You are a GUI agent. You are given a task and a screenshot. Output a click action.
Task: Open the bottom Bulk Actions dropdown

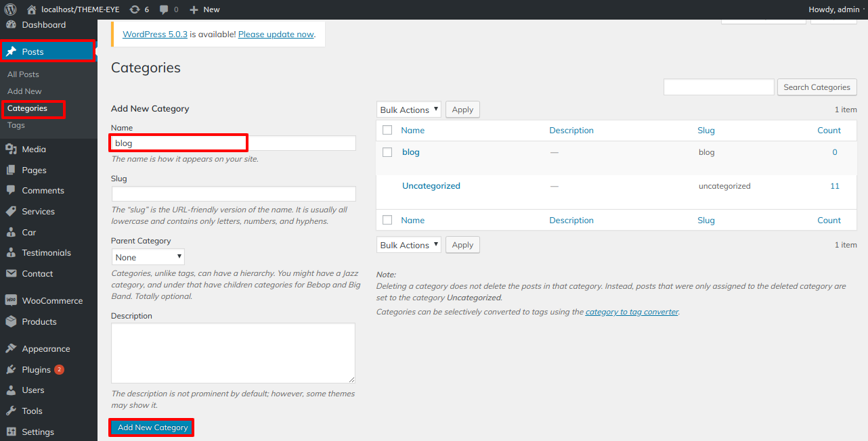click(409, 245)
